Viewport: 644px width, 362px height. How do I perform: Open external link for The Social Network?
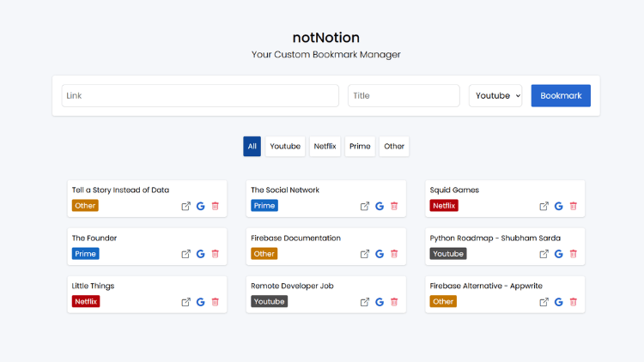pos(365,206)
